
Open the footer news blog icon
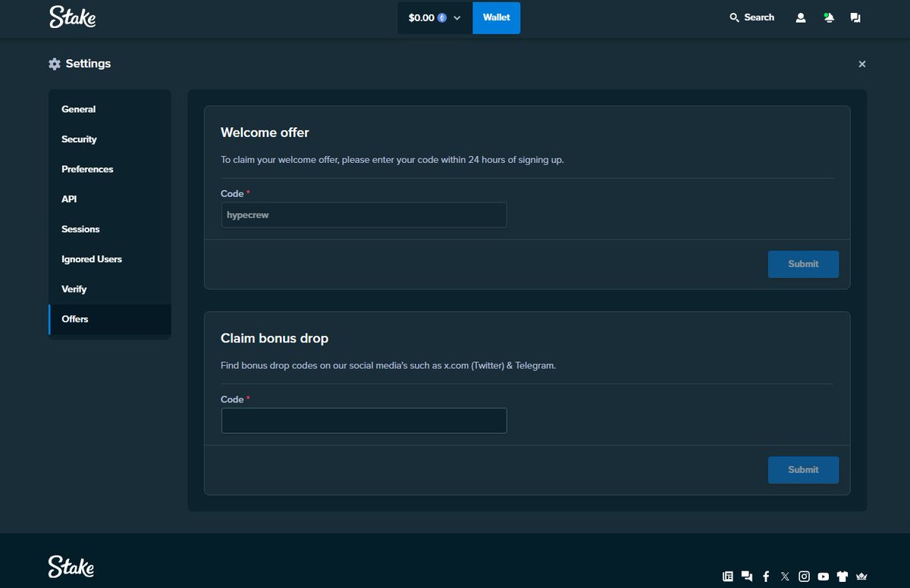(728, 576)
